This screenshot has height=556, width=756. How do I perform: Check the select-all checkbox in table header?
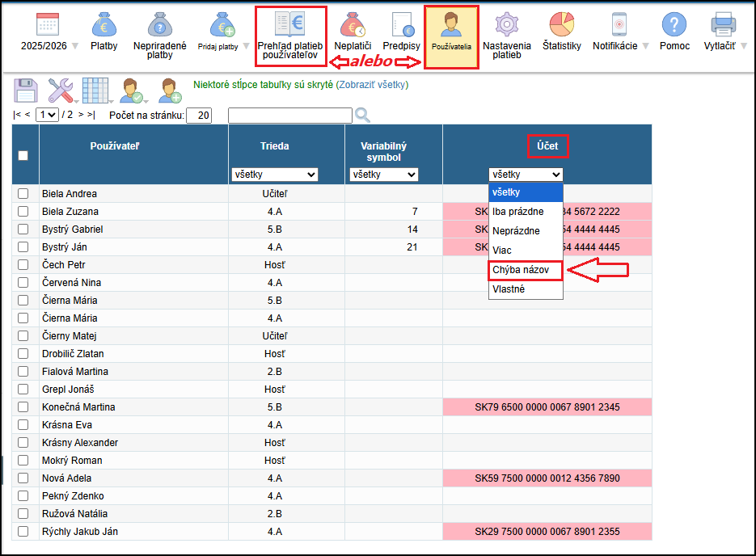click(23, 156)
